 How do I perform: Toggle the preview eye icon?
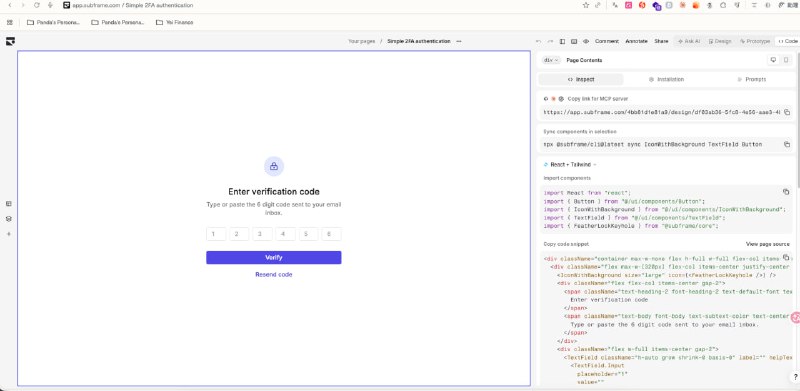tap(586, 41)
